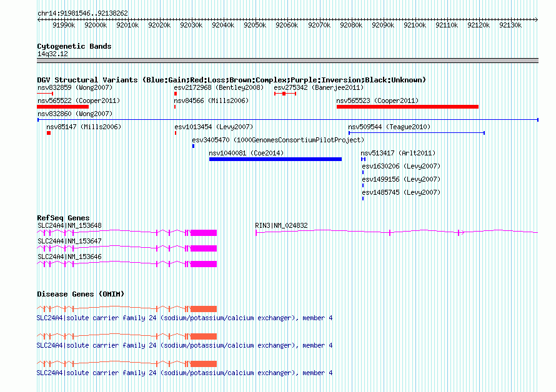Select the RIN3|NM_024832 gene label

click(x=282, y=225)
